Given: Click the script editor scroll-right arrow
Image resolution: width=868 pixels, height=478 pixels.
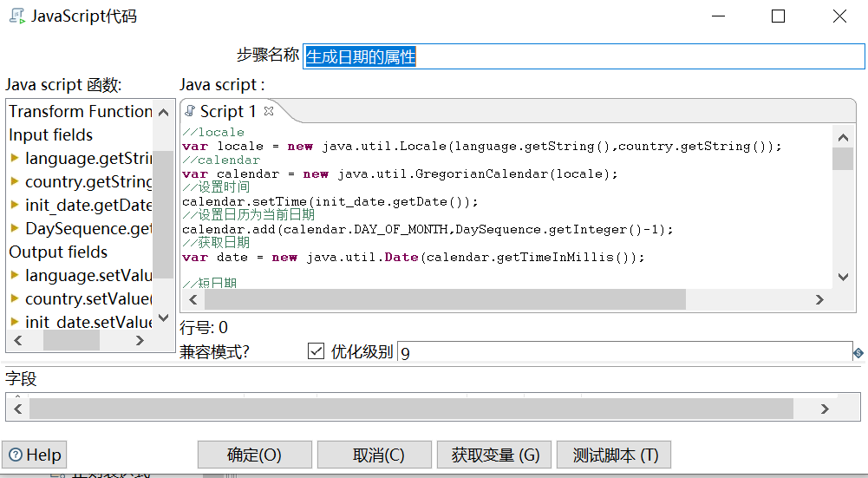Looking at the screenshot, I should point(819,299).
